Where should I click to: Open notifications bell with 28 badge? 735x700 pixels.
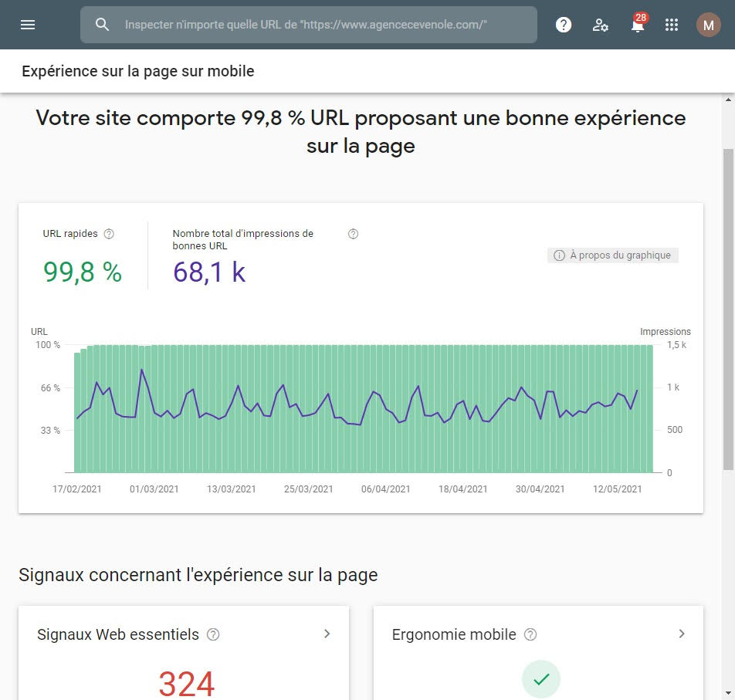638,23
